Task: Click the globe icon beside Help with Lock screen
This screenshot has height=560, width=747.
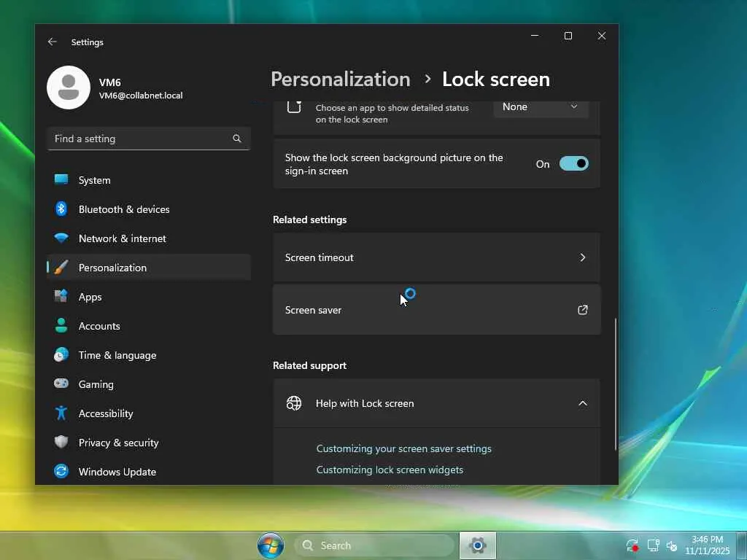Action: pyautogui.click(x=294, y=403)
